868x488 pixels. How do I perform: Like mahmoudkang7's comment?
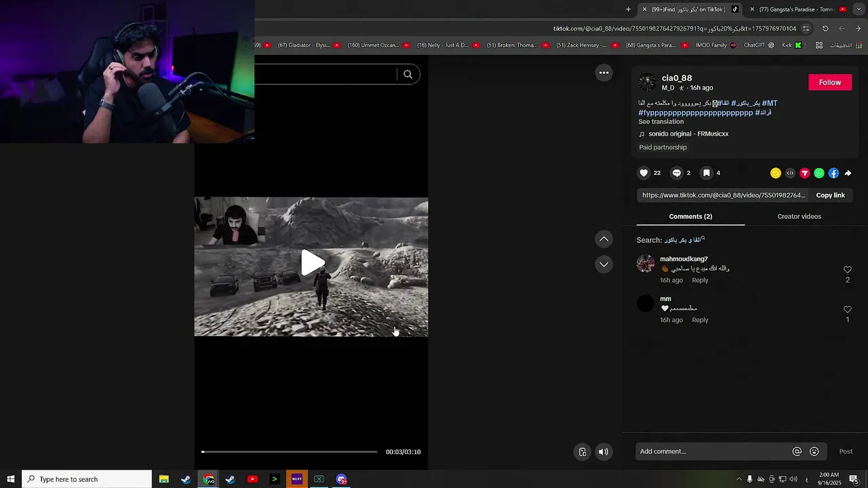click(x=847, y=270)
